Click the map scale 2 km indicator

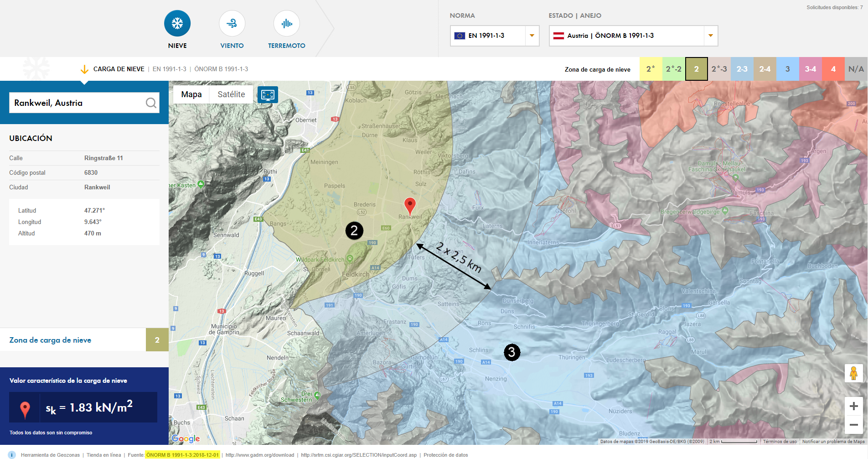tap(734, 441)
